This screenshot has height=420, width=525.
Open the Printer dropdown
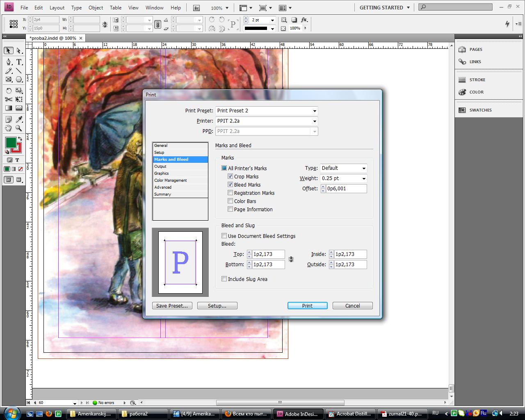pyautogui.click(x=267, y=121)
